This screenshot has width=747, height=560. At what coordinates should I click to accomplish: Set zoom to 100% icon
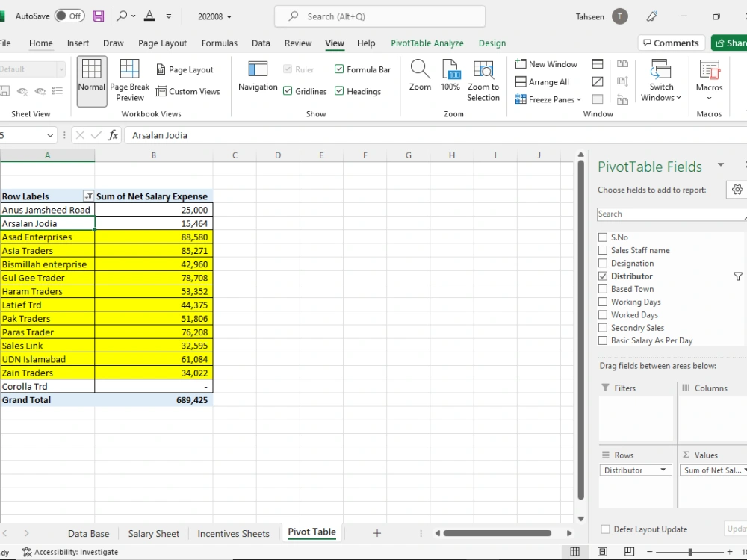pos(450,69)
